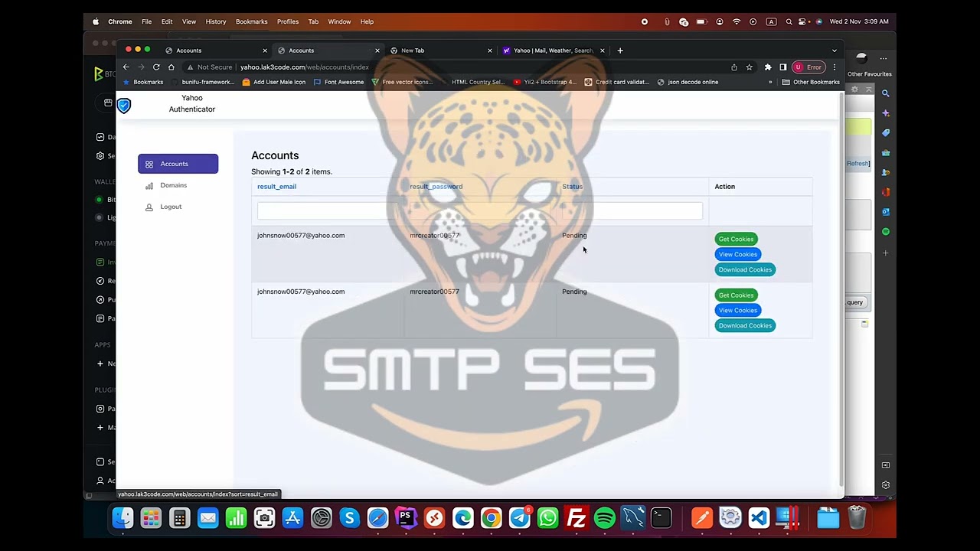
Task: Open the Window menu
Action: point(339,21)
